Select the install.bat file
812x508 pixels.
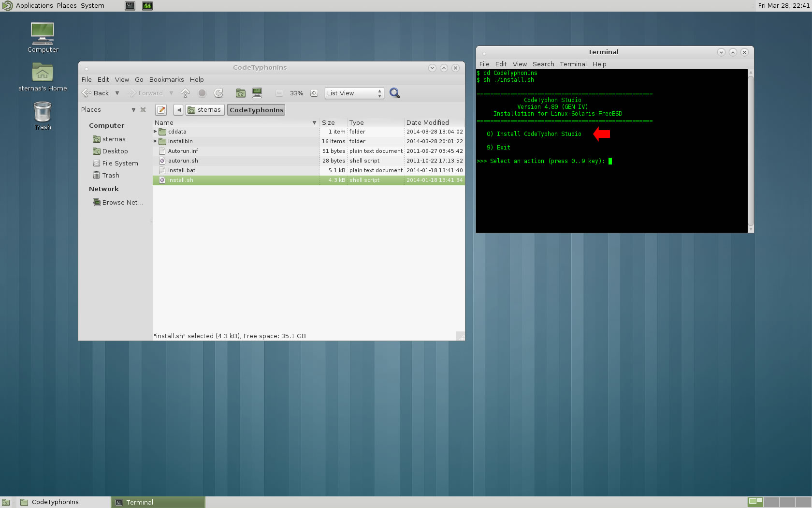[x=182, y=170]
